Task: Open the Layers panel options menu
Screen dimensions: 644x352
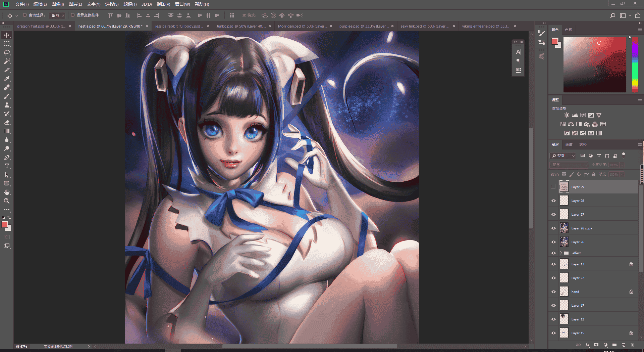Action: tap(640, 144)
